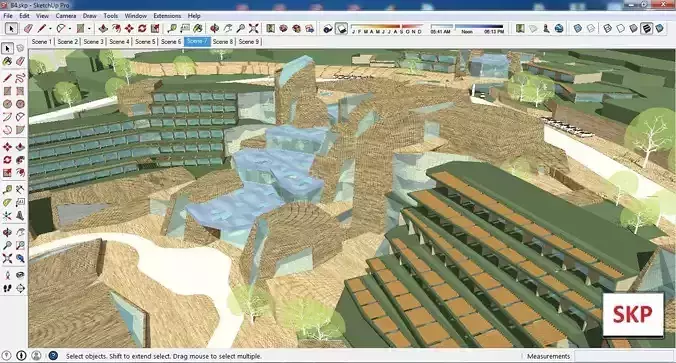Switch to Wireframe face style
676x363 pixels.
[607, 28]
